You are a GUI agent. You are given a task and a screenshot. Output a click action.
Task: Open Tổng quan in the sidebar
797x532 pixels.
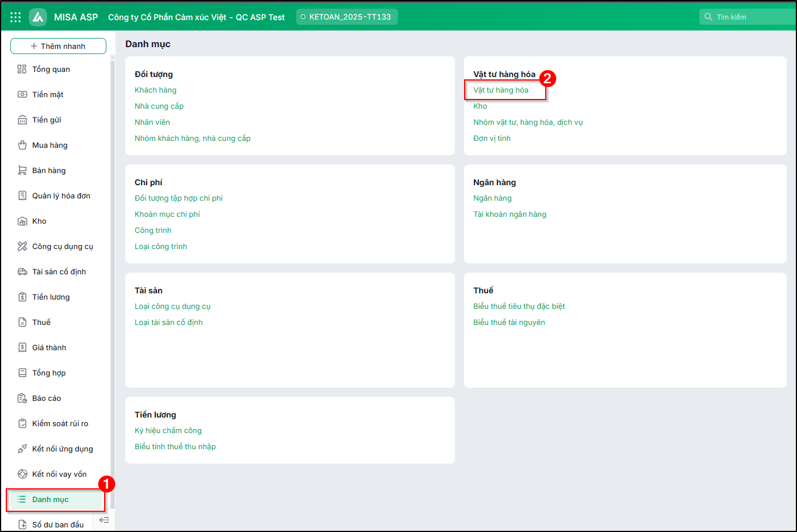(51, 69)
